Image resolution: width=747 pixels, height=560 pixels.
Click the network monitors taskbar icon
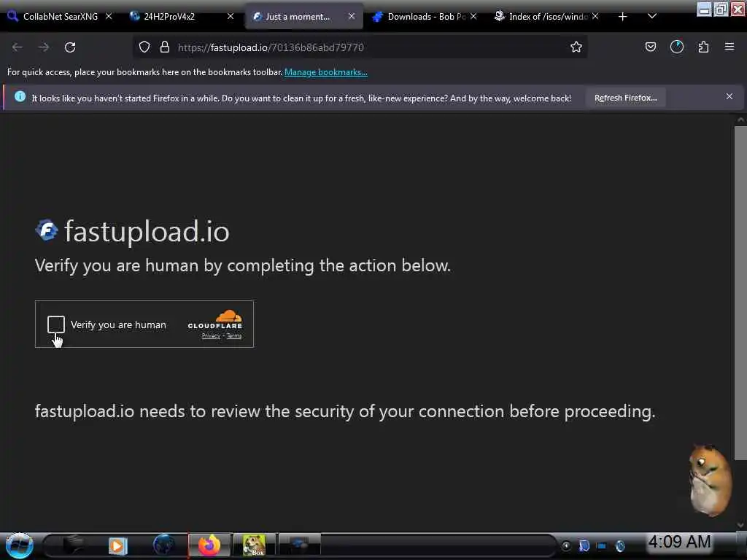(300, 544)
